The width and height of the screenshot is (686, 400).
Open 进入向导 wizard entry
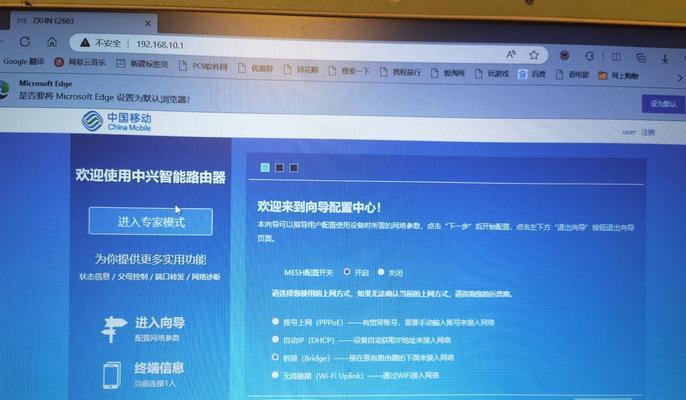(160, 323)
